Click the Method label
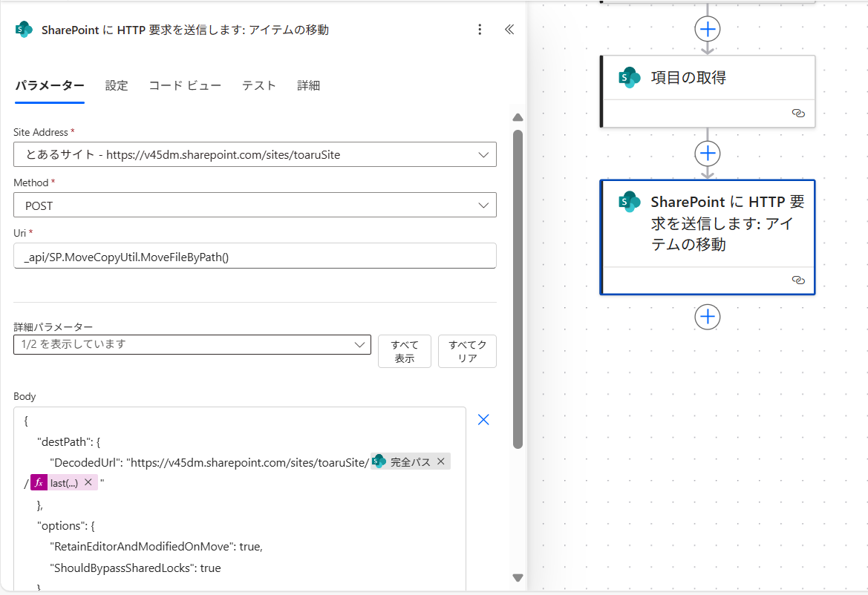The height and width of the screenshot is (595, 868). tap(31, 183)
